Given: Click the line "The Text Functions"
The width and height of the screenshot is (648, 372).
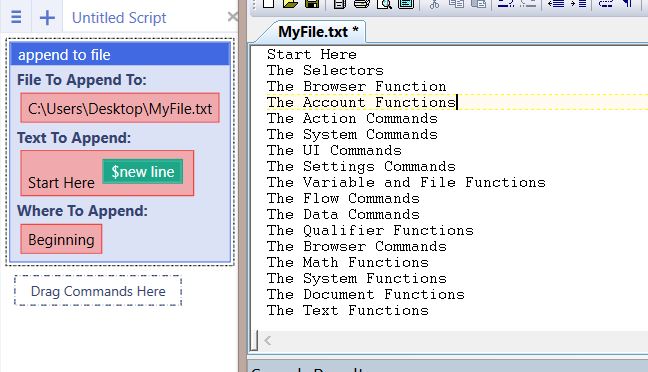Looking at the screenshot, I should point(348,310).
